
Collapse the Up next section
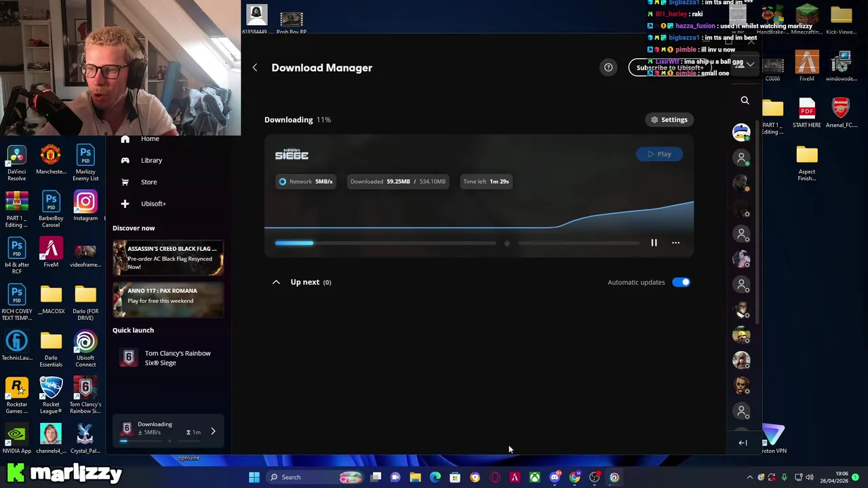tap(276, 282)
